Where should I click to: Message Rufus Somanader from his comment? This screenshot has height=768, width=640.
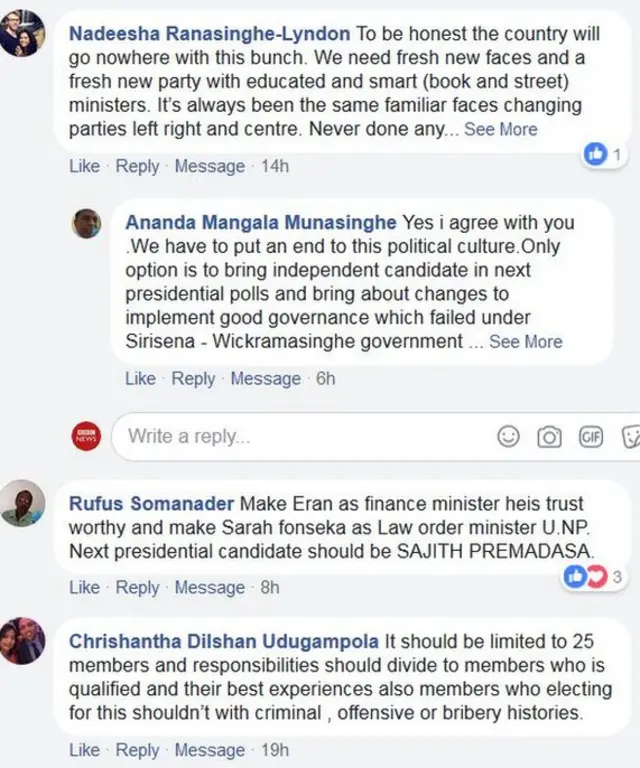209,588
